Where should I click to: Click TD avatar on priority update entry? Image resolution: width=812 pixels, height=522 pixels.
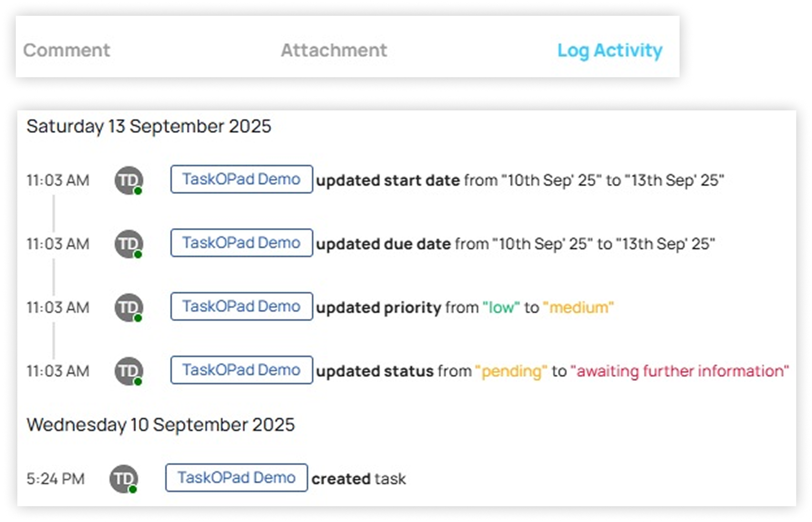129,308
